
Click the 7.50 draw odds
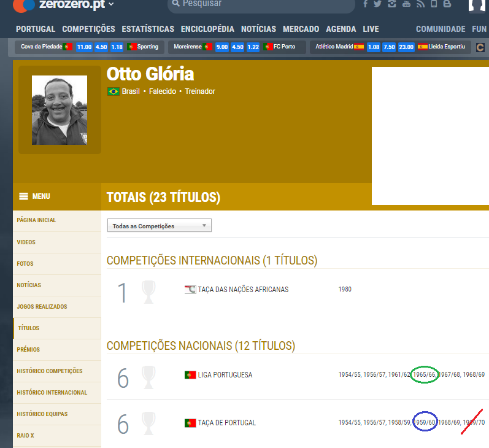point(389,47)
